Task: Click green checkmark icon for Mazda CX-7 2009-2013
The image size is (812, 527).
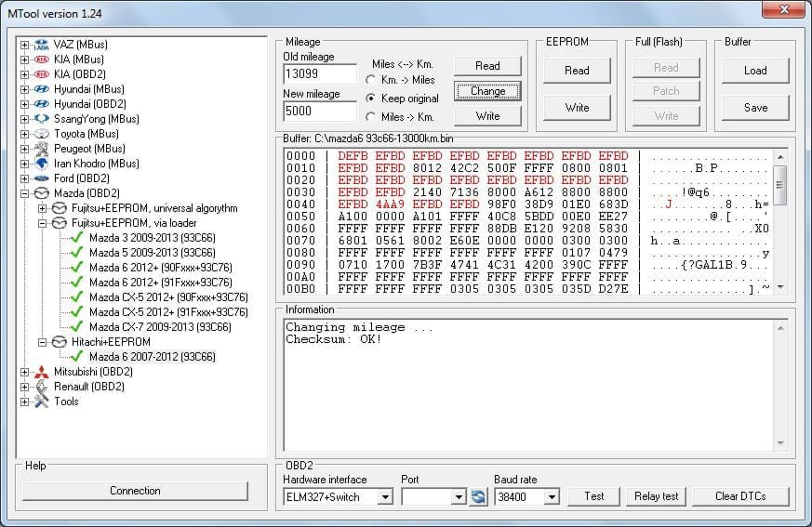Action: [x=77, y=327]
